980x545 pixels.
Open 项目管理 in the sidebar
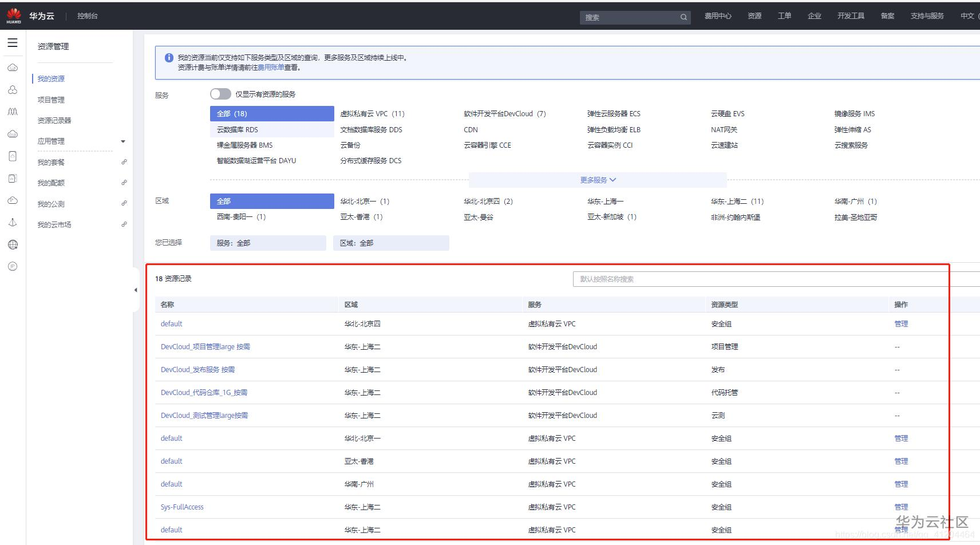51,100
